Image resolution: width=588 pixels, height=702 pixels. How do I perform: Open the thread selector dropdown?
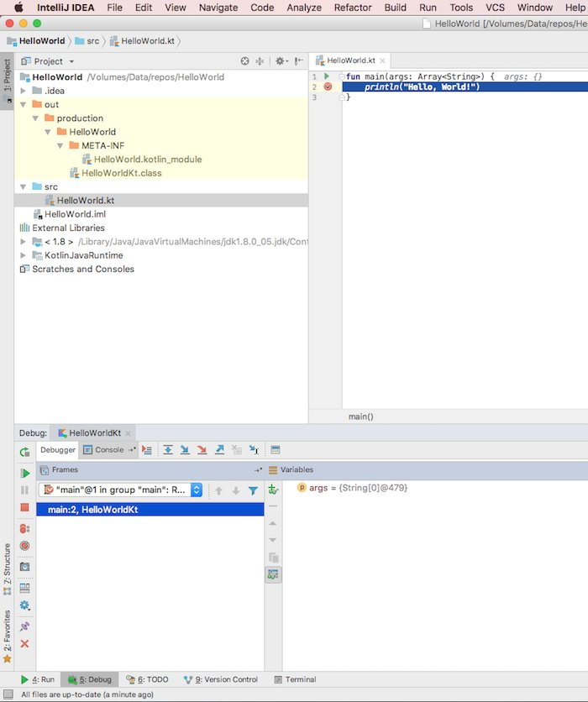coord(120,490)
